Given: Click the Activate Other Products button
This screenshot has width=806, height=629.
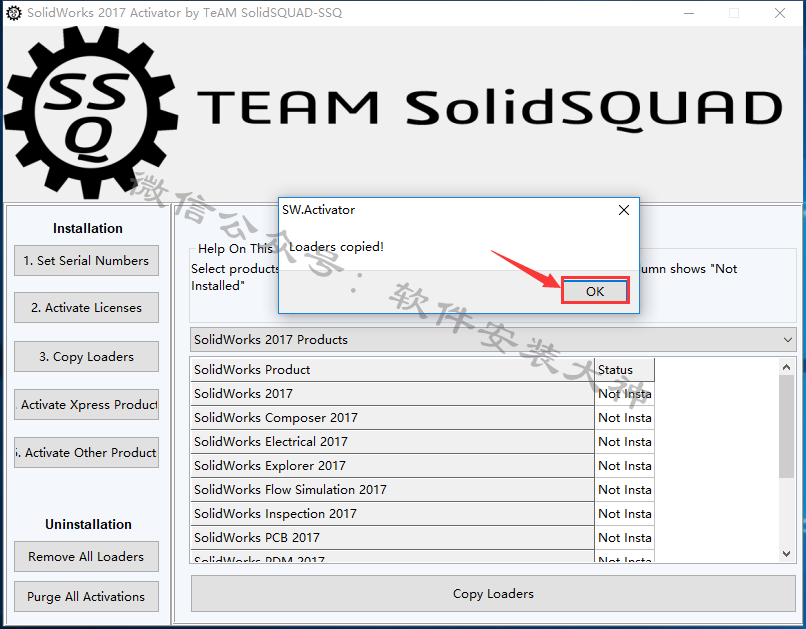Looking at the screenshot, I should click(x=86, y=452).
